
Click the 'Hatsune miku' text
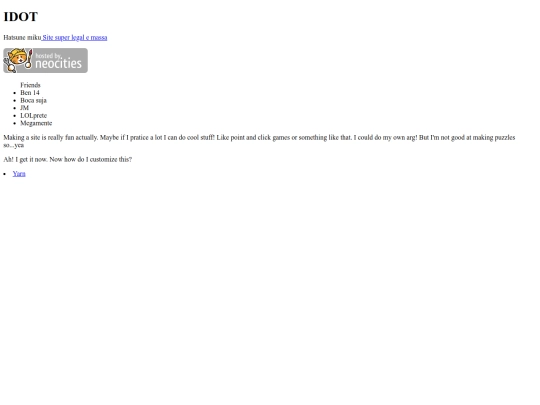coord(22,37)
